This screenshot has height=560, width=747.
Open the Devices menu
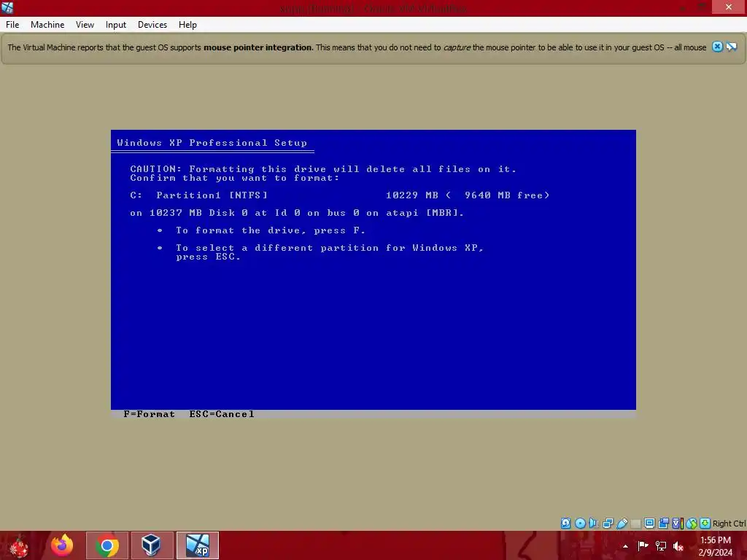[x=152, y=25]
